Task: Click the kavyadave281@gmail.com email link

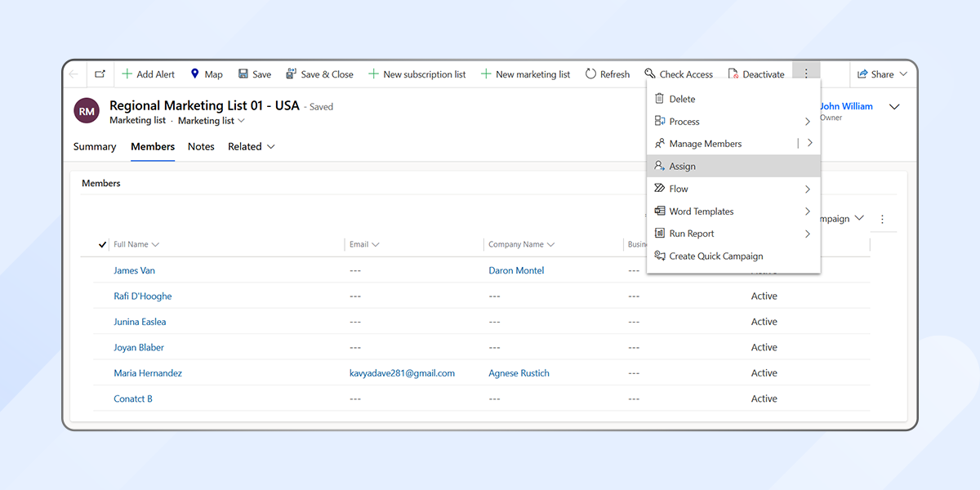Action: coord(402,373)
